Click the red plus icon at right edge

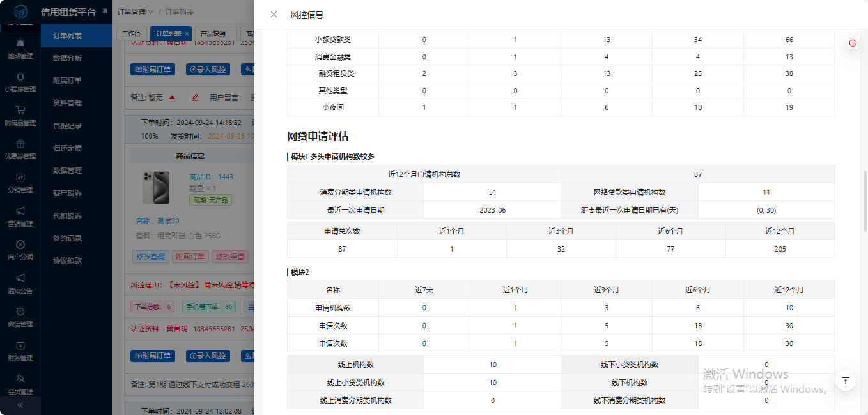pos(853,43)
